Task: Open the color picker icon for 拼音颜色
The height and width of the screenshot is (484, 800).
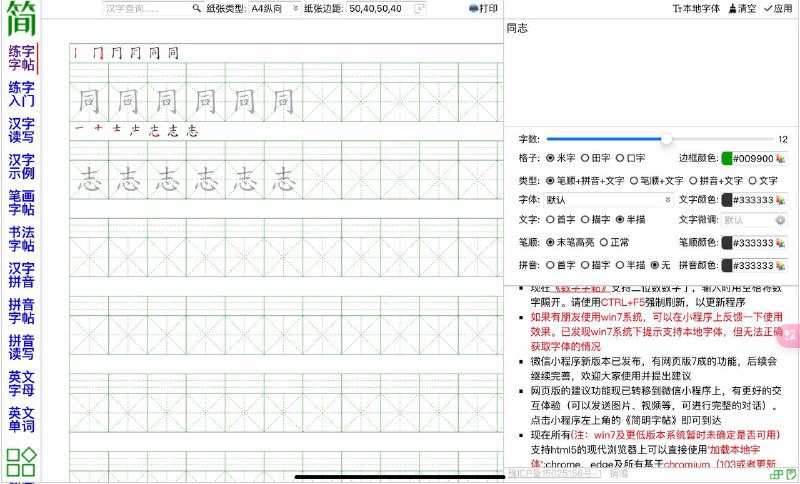Action: [x=780, y=265]
